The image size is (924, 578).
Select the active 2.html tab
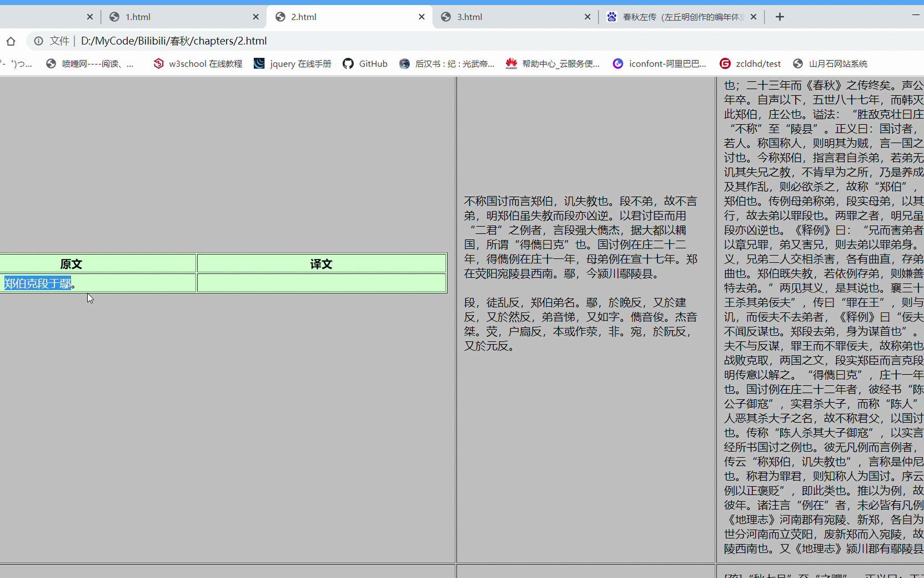click(349, 17)
